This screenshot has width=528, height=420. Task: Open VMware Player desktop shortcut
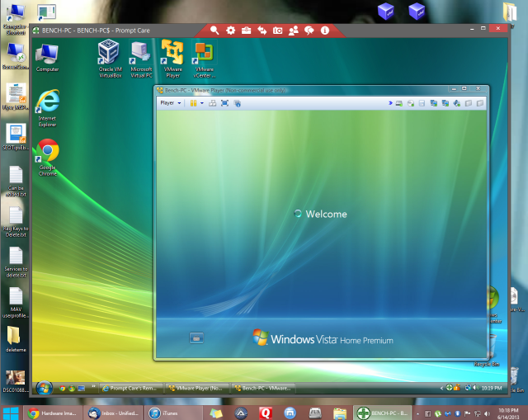[172, 59]
